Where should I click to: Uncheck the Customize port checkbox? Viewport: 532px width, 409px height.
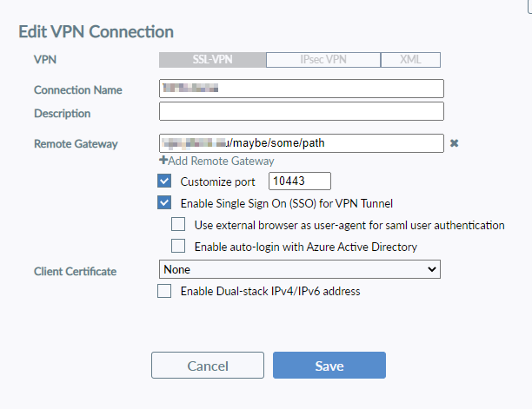pyautogui.click(x=164, y=181)
